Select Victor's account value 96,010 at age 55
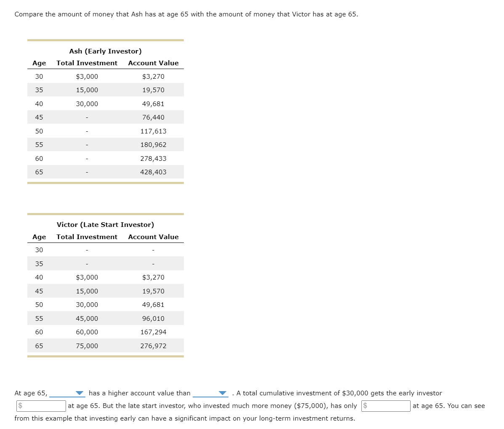Image resolution: width=504 pixels, height=429 pixels. [x=153, y=318]
